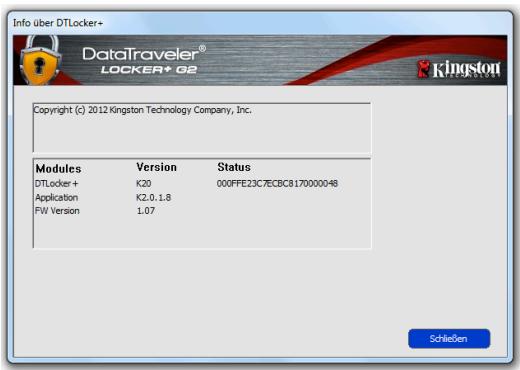Screen dimensions: 520x370
Task: Click the Modules column header
Action: (58, 168)
